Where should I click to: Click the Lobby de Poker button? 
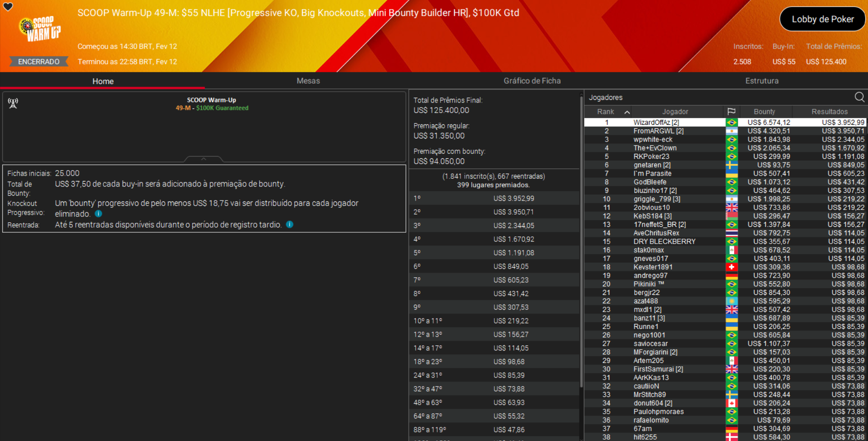(x=822, y=19)
